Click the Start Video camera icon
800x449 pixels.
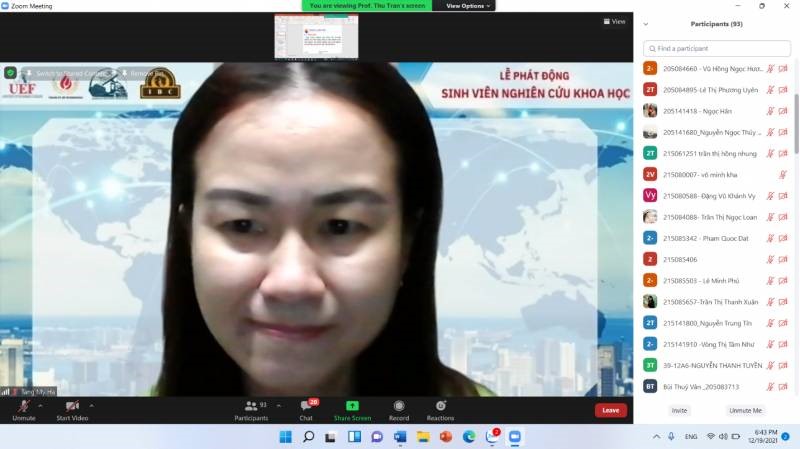tap(72, 406)
